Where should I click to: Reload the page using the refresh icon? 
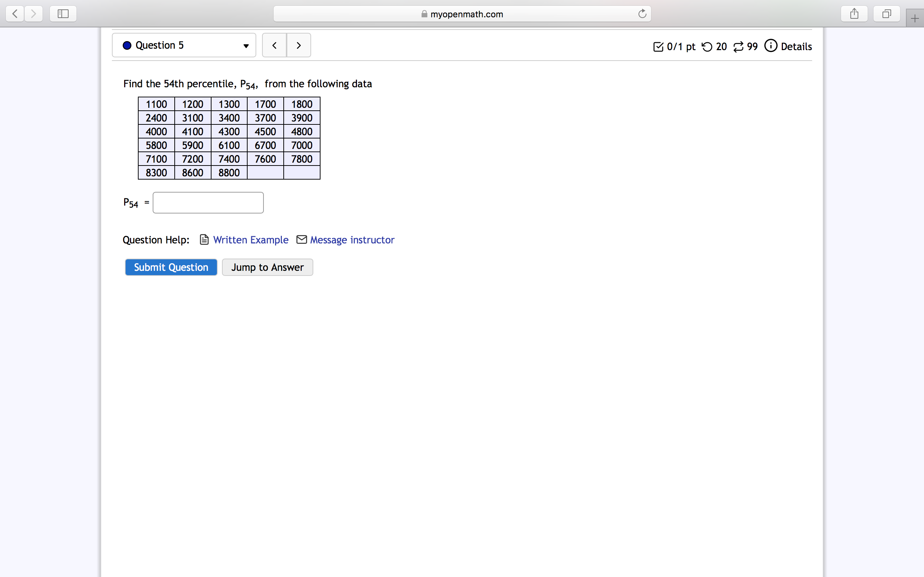642,14
